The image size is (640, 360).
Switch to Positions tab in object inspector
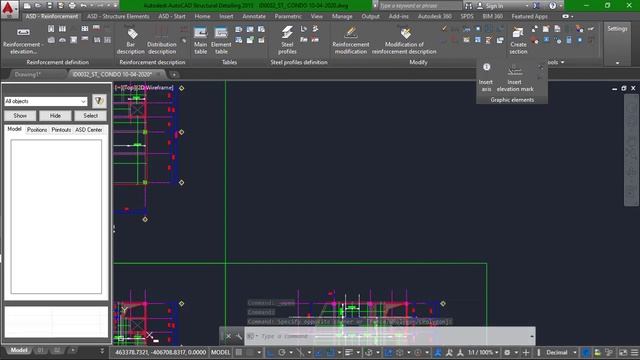37,129
